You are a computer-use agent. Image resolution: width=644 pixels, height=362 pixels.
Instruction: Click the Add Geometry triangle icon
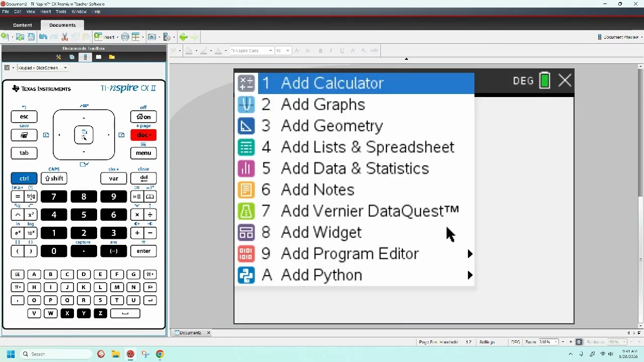(x=246, y=126)
